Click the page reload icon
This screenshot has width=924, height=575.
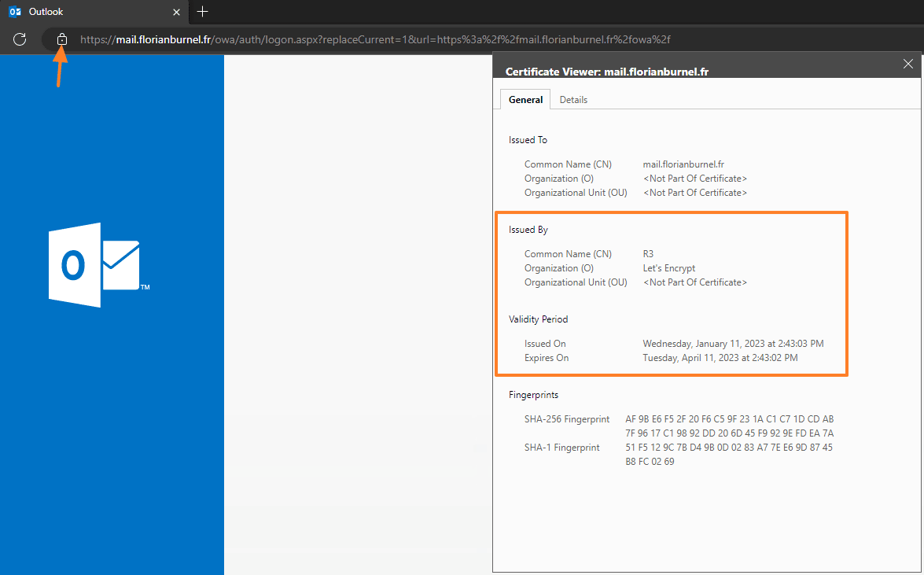click(x=19, y=39)
